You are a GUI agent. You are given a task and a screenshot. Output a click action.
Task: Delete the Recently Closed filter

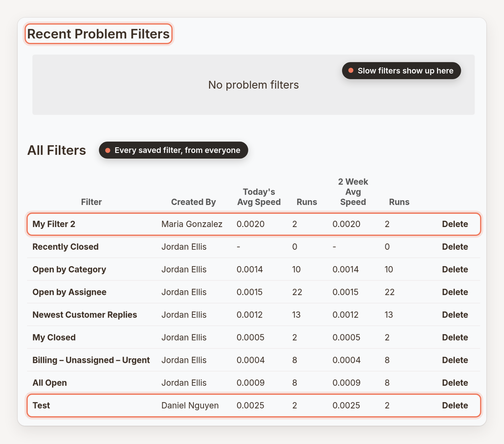455,247
